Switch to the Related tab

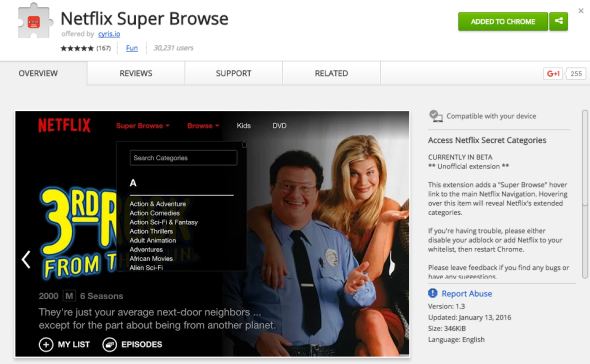(331, 73)
